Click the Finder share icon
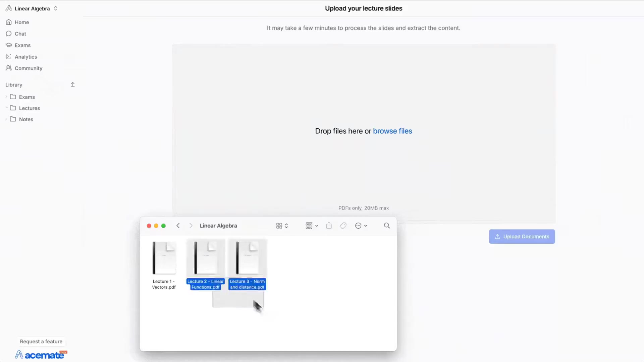Viewport: 644px width, 362px height. coord(329,226)
